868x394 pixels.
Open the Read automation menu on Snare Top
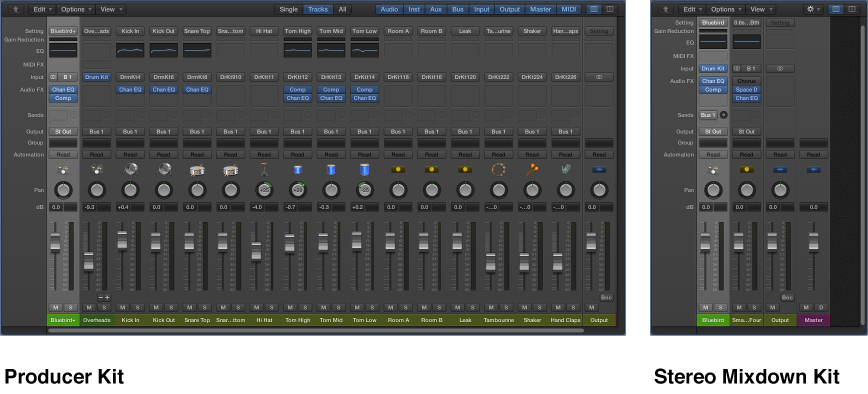pos(197,155)
